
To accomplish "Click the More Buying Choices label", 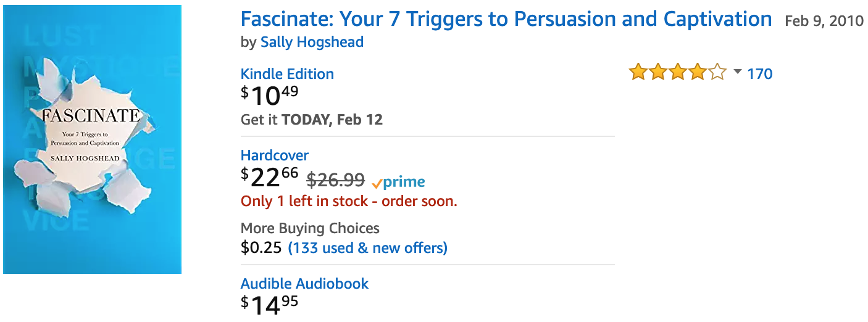I will click(x=310, y=229).
